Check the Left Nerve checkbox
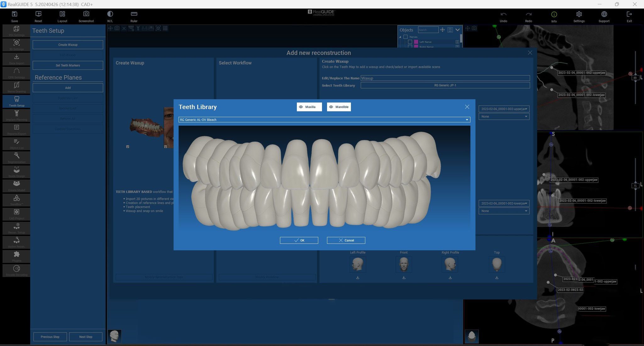Image resolution: width=644 pixels, height=346 pixels. pos(410,42)
